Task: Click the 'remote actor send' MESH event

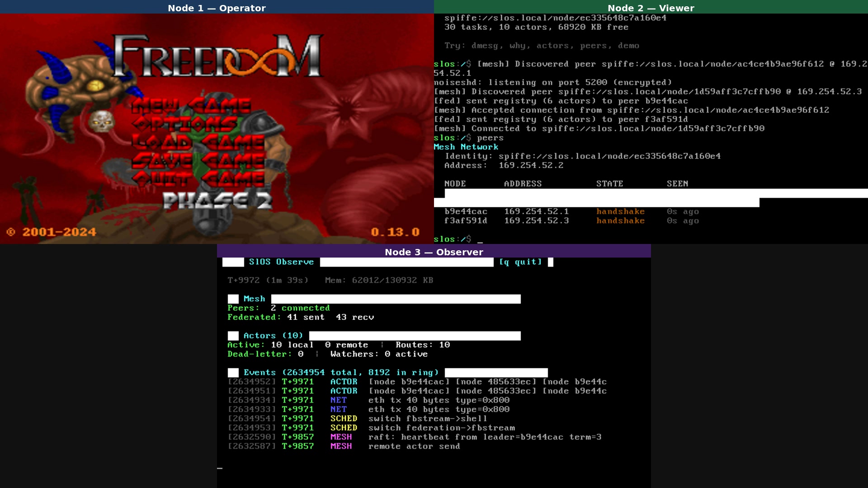Action: click(x=344, y=446)
